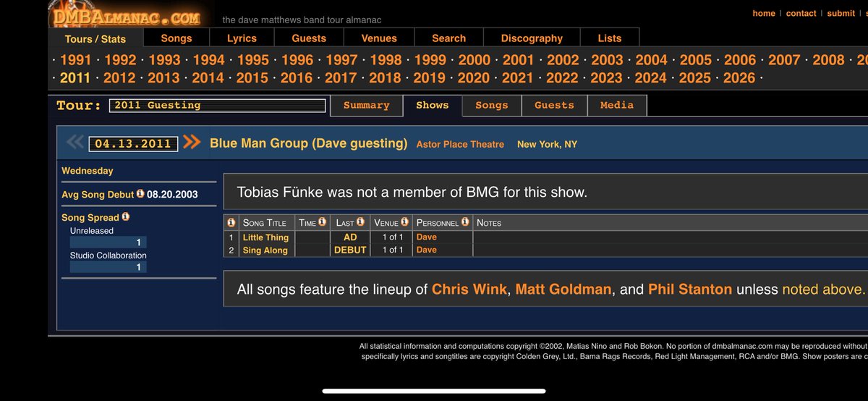
Task: Click info icon next to Venue header
Action: [x=404, y=222]
